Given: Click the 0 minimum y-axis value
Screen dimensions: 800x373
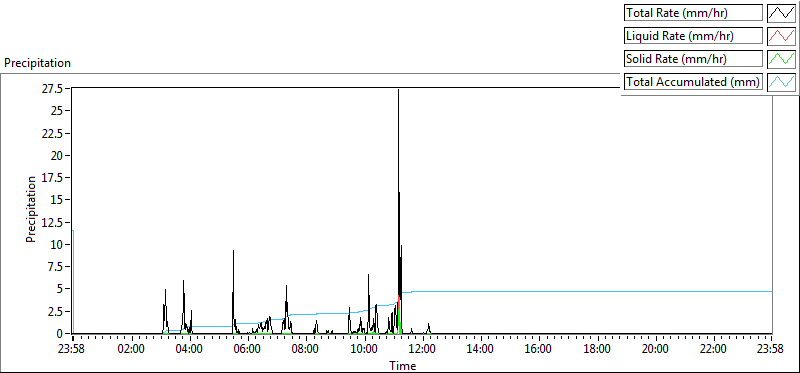Looking at the screenshot, I should (61, 333).
